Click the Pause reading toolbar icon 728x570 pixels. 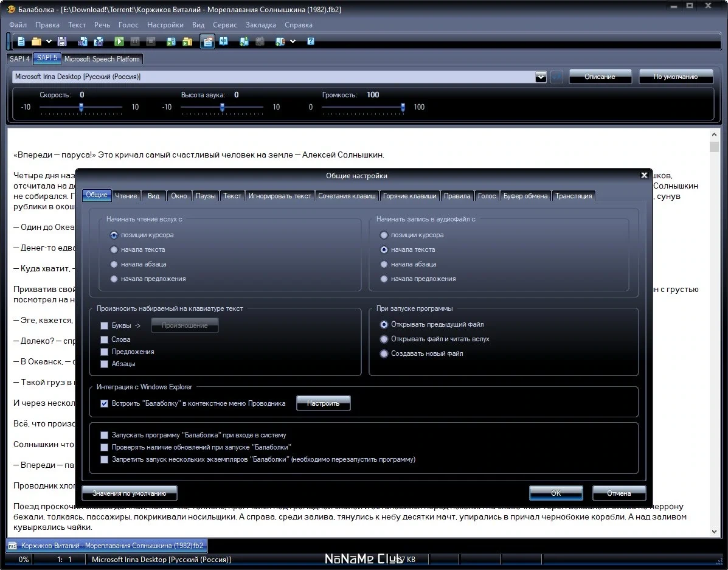click(x=134, y=42)
